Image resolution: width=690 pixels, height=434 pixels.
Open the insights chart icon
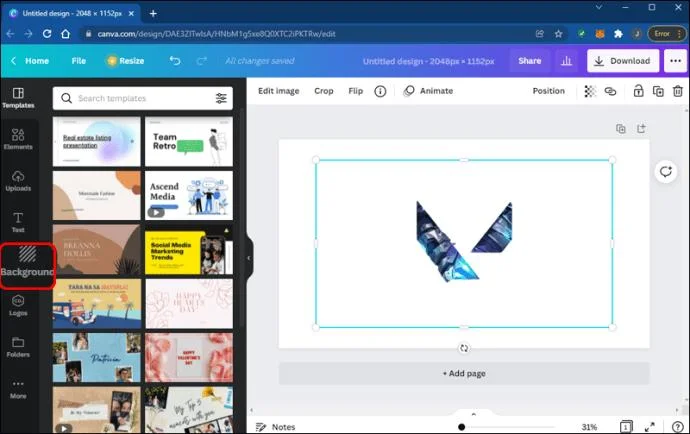(x=566, y=61)
